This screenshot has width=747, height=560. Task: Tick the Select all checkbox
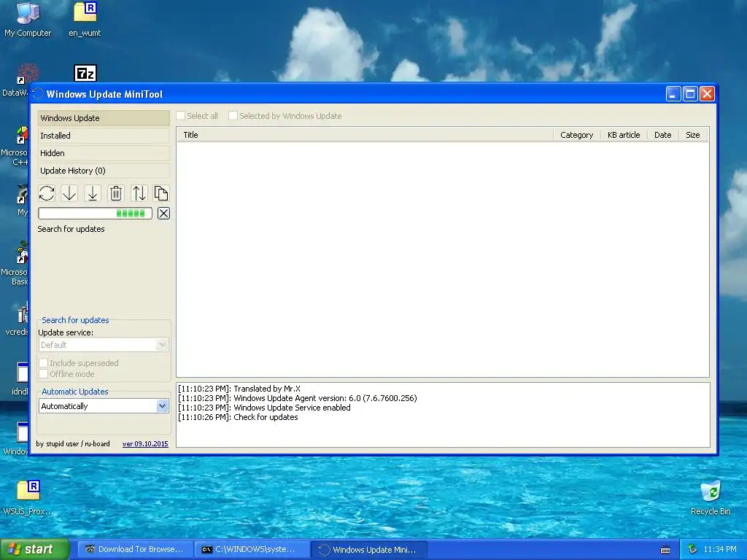coord(181,116)
